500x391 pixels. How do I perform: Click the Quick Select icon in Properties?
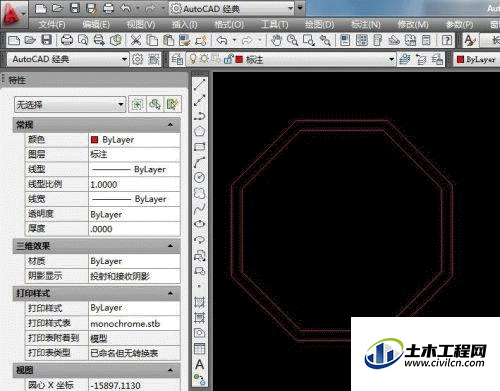click(x=172, y=105)
